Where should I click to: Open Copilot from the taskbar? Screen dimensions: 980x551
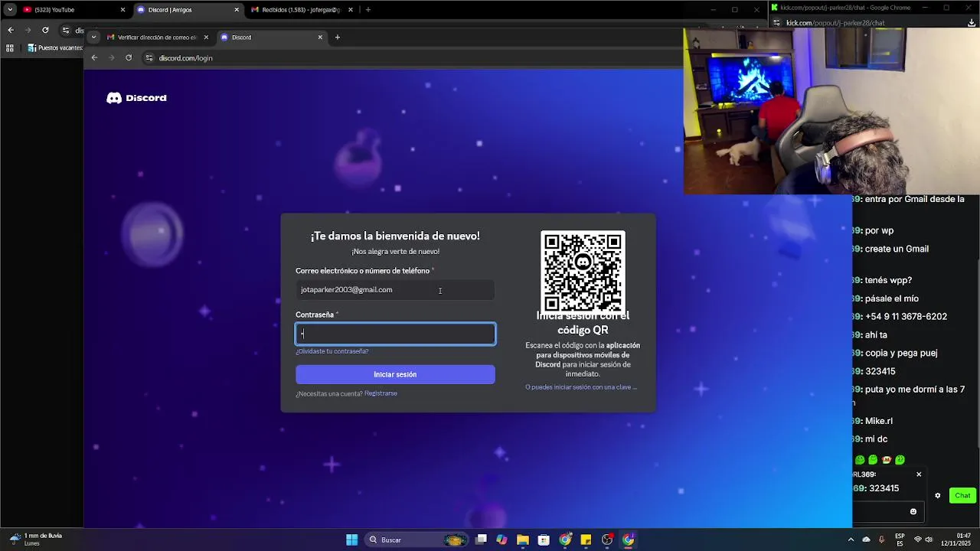501,540
